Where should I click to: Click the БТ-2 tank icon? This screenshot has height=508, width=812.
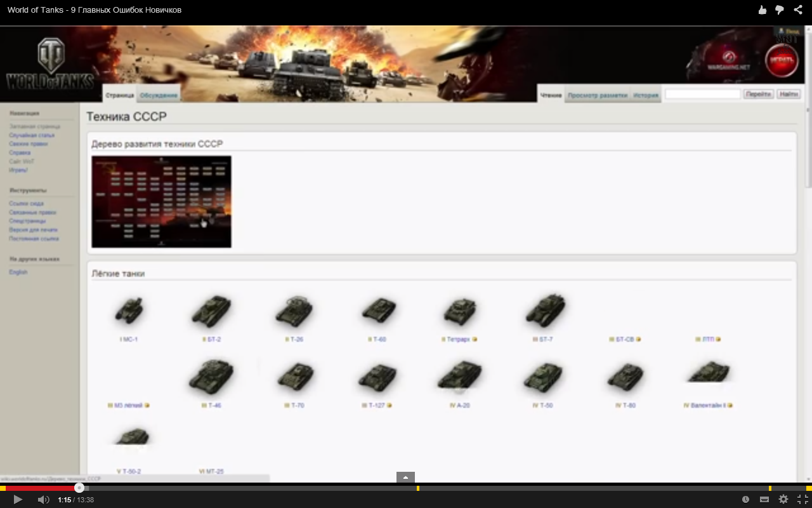[211, 311]
